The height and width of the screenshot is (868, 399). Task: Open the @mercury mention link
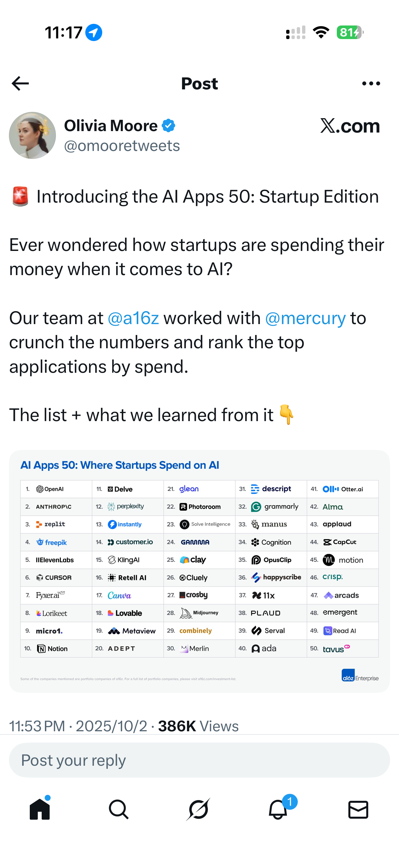point(305,318)
